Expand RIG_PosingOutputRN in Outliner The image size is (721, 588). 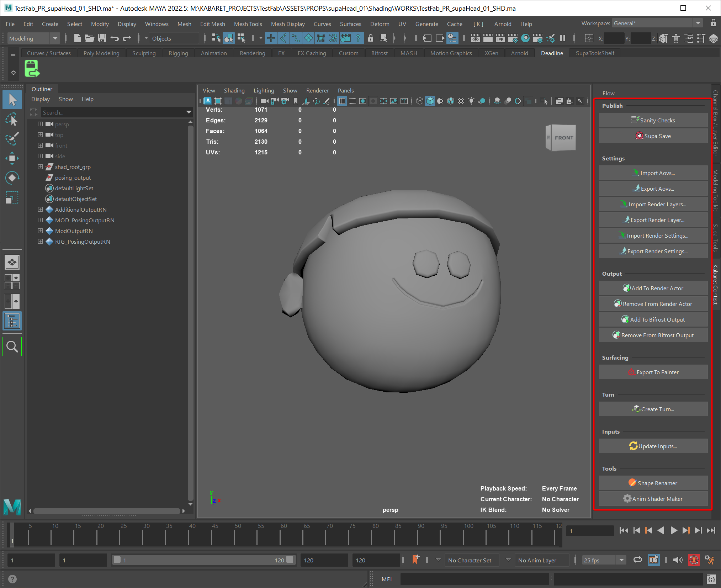point(40,242)
